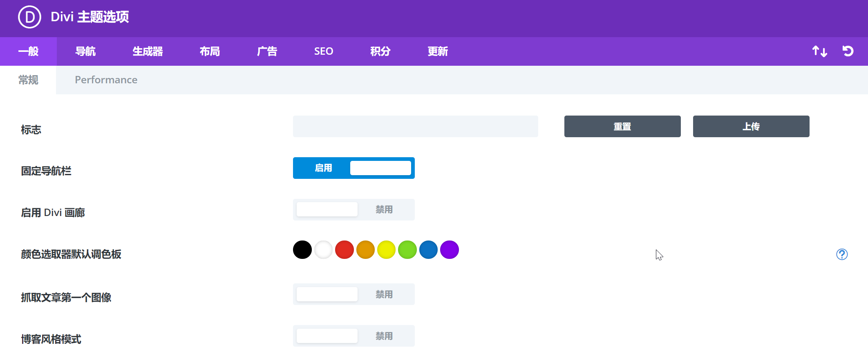Switch to the 导航 tab
Image resolution: width=868 pixels, height=363 pixels.
click(x=85, y=51)
